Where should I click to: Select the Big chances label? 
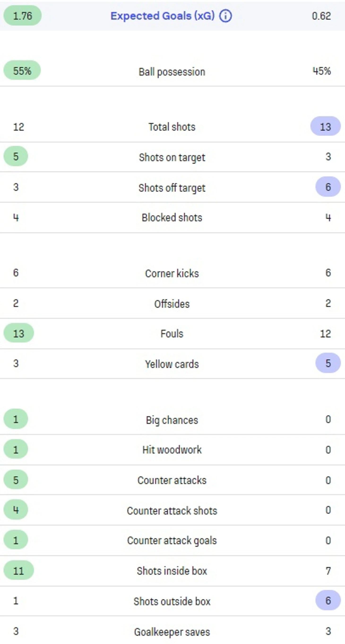[172, 420]
